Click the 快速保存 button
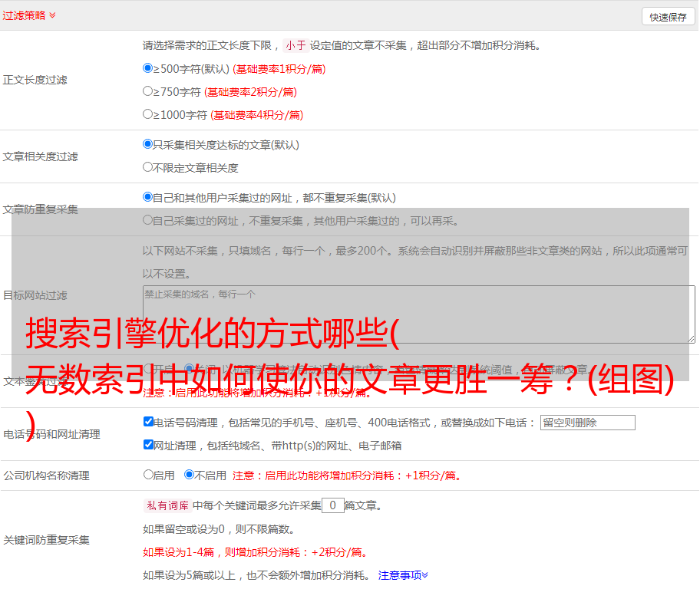700x589 pixels. click(x=668, y=17)
